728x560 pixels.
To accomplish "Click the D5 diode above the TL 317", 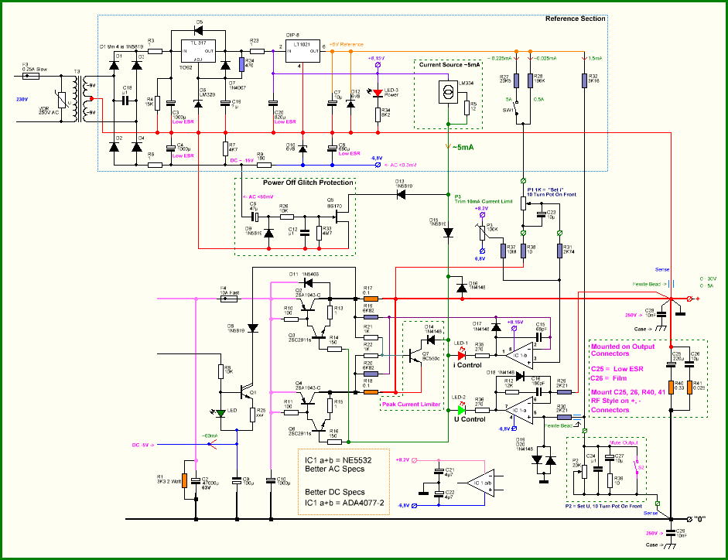I will [198, 31].
